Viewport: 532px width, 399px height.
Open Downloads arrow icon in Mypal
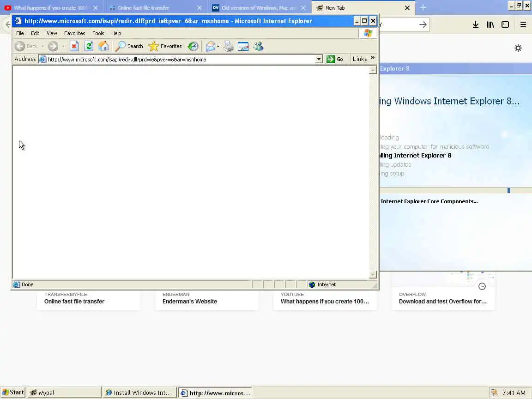[476, 24]
